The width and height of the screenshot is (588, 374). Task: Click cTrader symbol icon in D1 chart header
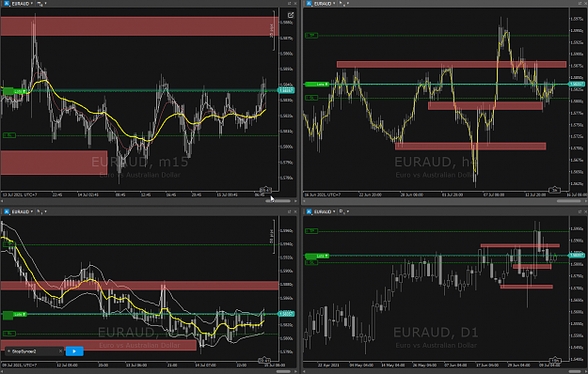pos(309,211)
